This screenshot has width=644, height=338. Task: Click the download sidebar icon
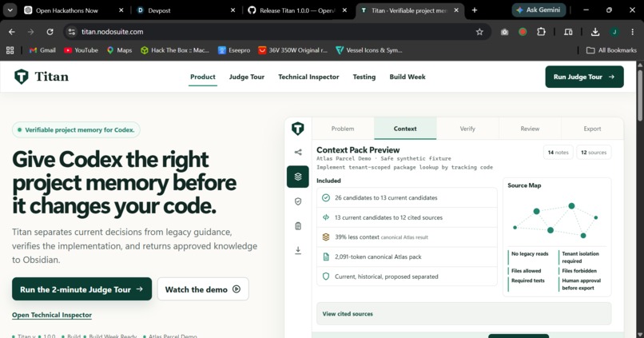[298, 250]
